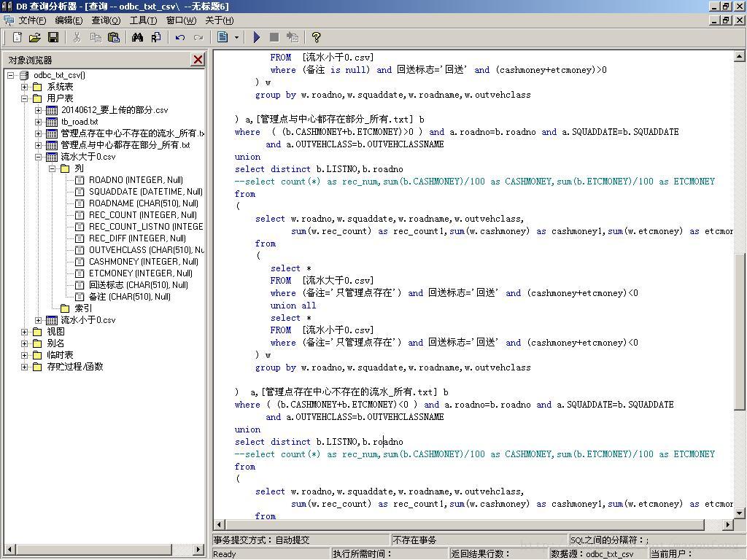Image resolution: width=747 pixels, height=560 pixels.
Task: Select the ROADNO (INTEGER, Null) column
Action: click(x=136, y=180)
